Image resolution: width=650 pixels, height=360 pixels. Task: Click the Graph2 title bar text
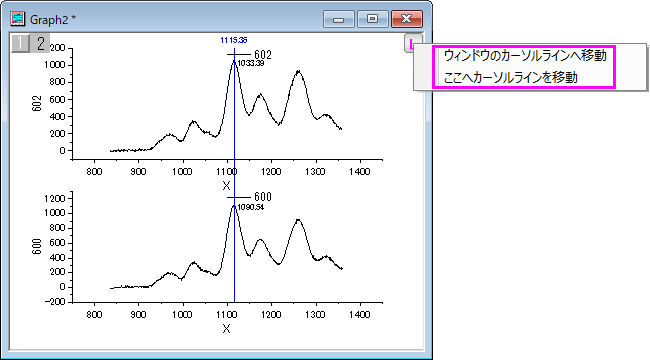pyautogui.click(x=53, y=19)
